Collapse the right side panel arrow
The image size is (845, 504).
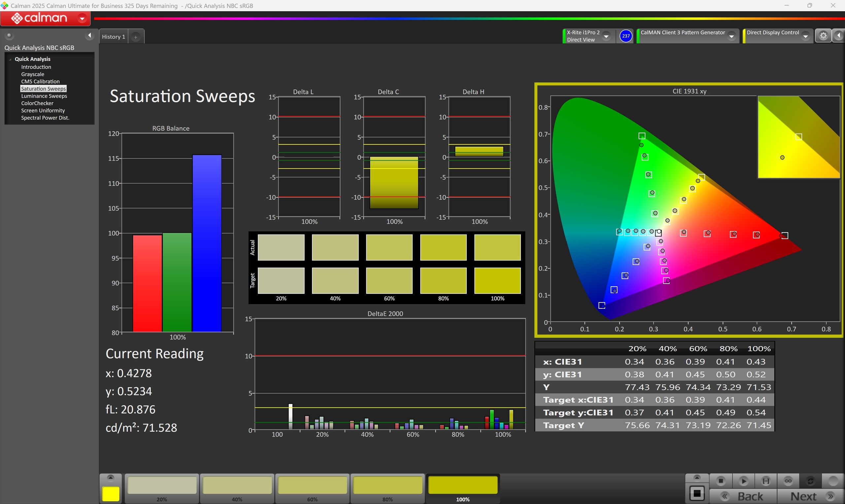coord(838,36)
